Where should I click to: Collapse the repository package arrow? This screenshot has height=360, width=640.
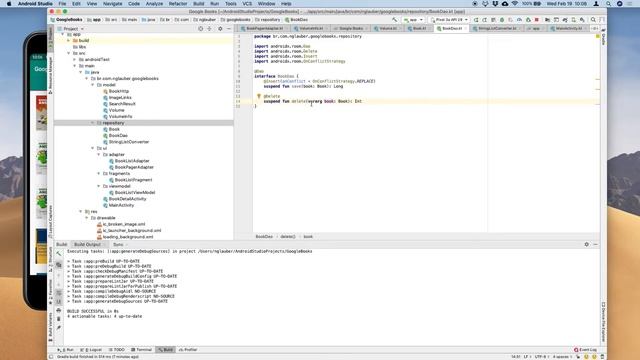[93, 123]
